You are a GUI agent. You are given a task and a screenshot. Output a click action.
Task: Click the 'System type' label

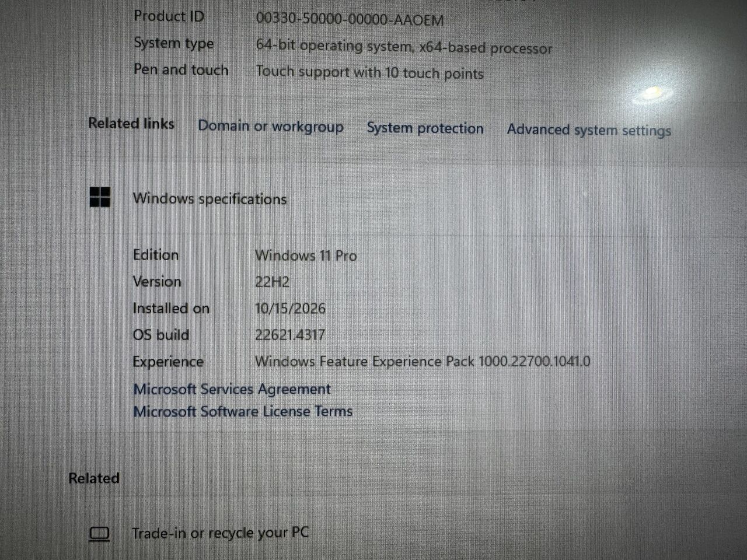tap(173, 43)
